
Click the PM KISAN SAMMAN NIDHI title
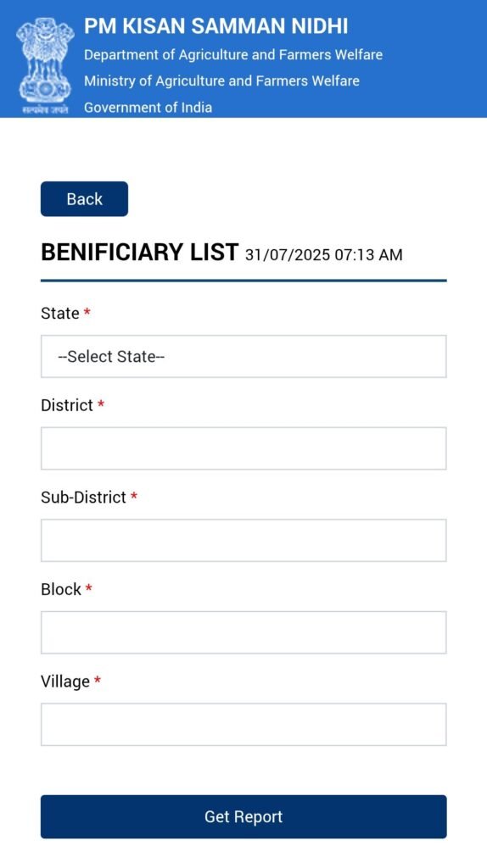(x=216, y=26)
